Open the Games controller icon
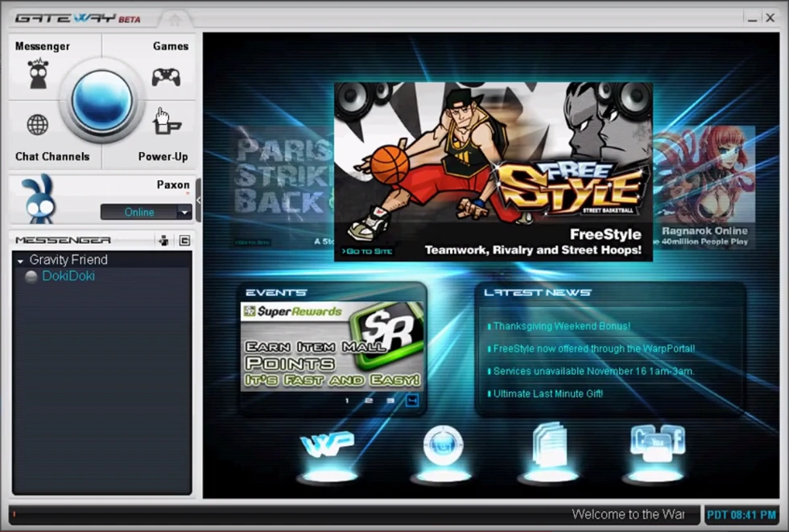Screen dimensions: 789x532 (x=166, y=77)
